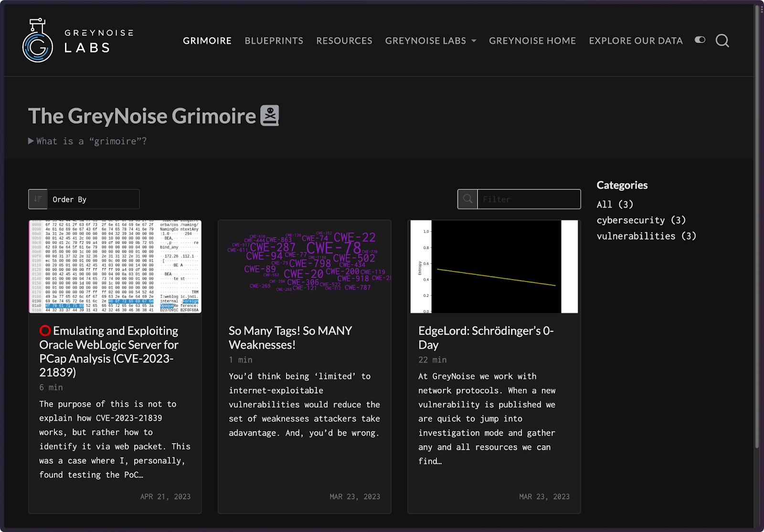Click the MAR 23, 2023 date on the EdgeLord card

[x=544, y=497]
